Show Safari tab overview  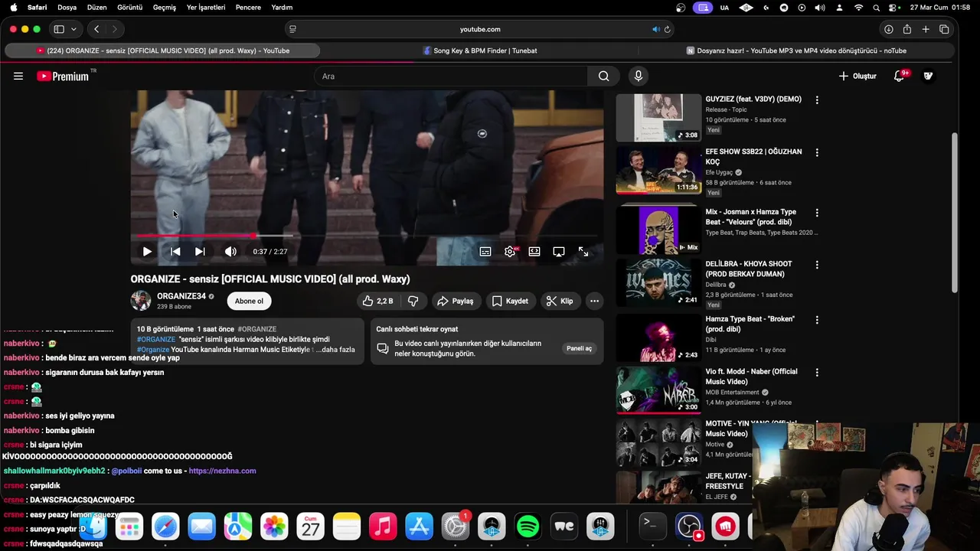pos(944,29)
